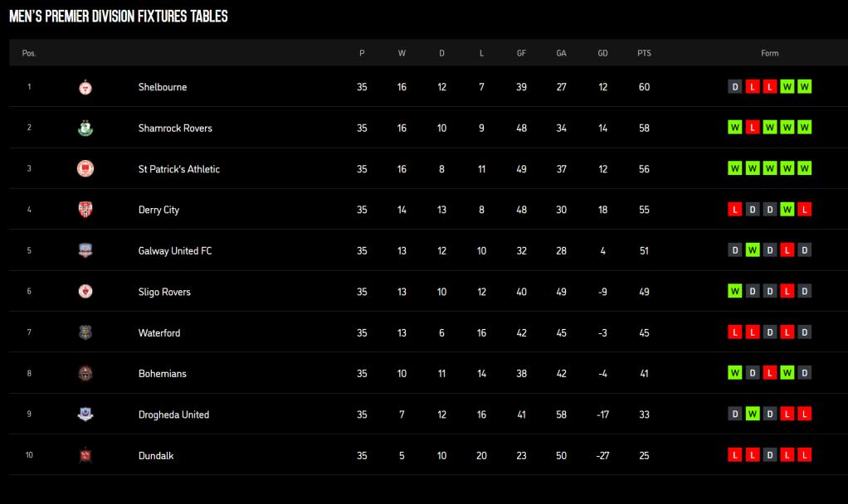Viewport: 848px width, 504px height.
Task: Click the Bohemians club crest icon
Action: click(85, 374)
